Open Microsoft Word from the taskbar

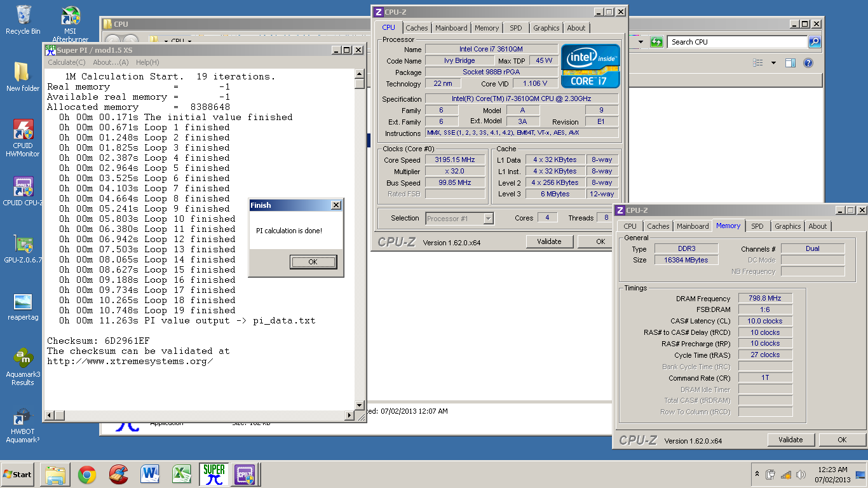coord(150,475)
